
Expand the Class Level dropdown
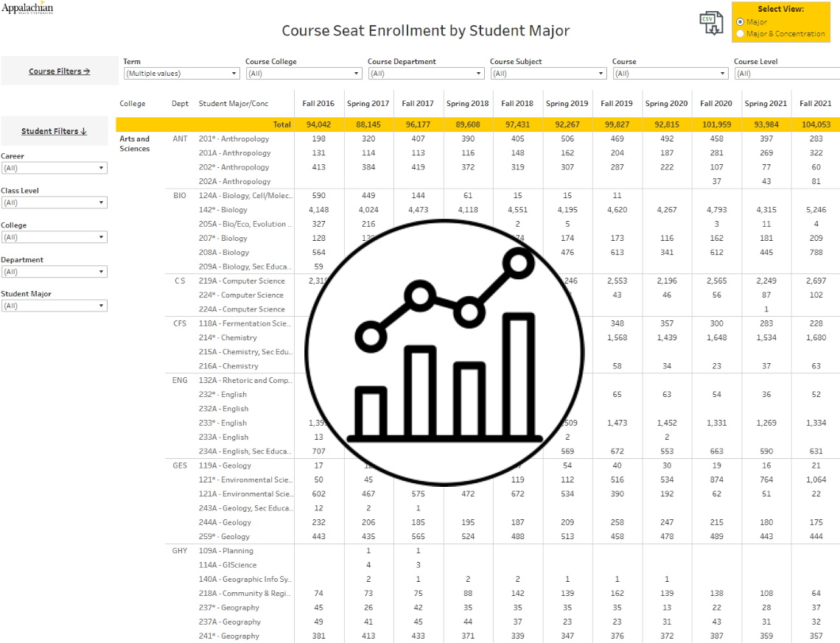point(54,203)
